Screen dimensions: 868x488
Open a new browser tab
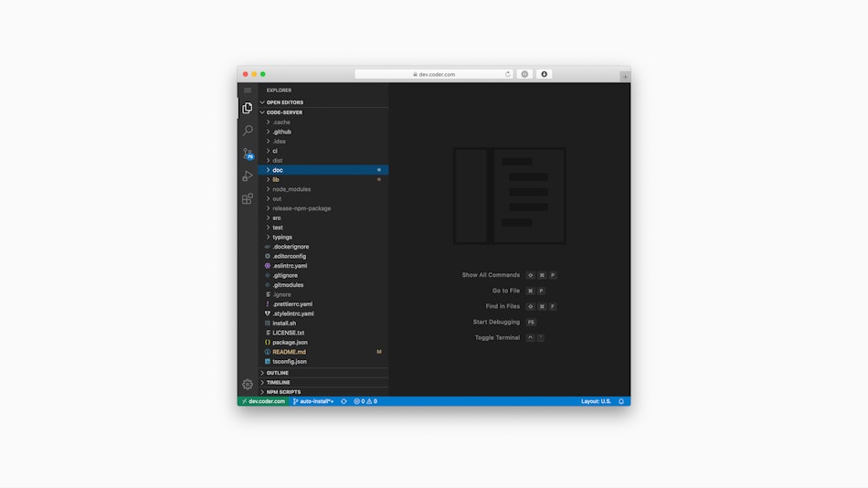(x=625, y=77)
